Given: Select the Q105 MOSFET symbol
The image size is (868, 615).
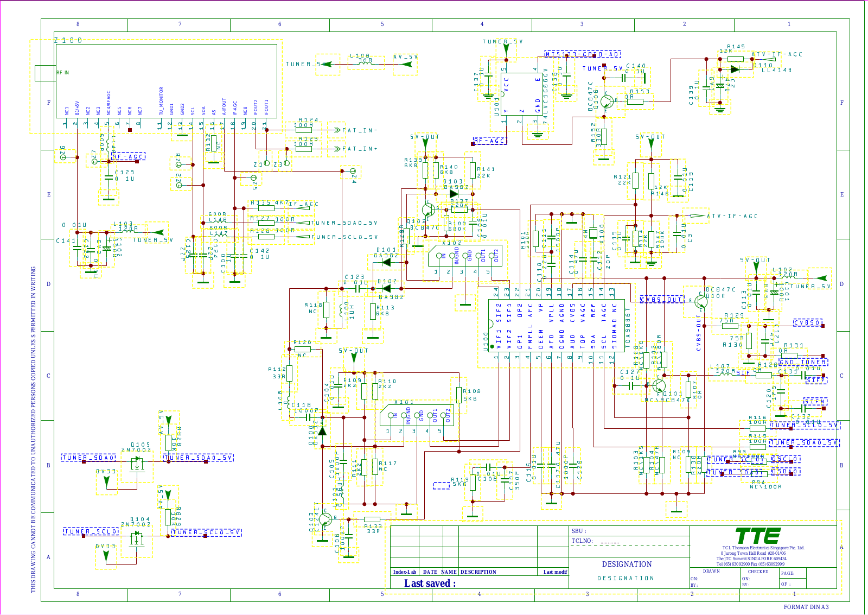Looking at the screenshot, I should pos(137,463).
